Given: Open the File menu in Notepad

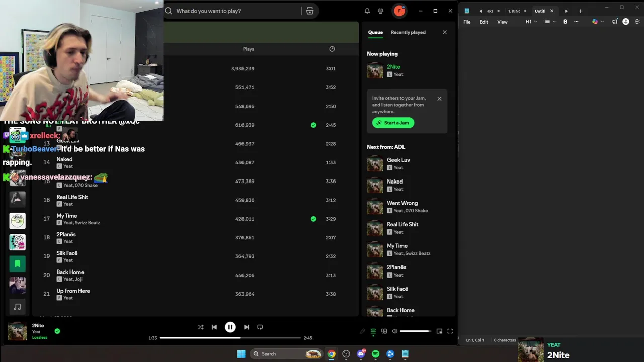Looking at the screenshot, I should pyautogui.click(x=467, y=22).
